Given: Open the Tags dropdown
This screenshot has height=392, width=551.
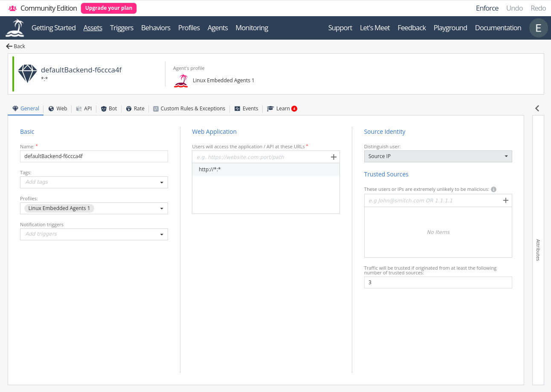Looking at the screenshot, I should (162, 182).
